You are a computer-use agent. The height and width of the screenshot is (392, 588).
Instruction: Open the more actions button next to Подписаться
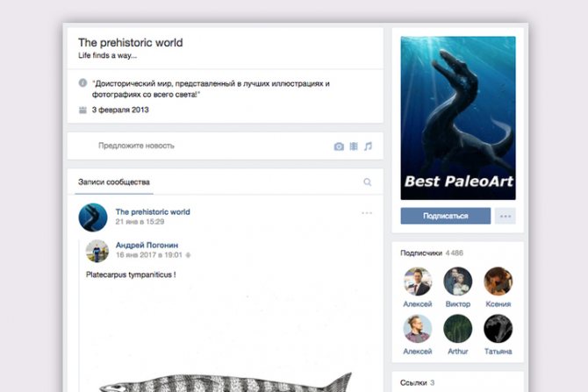coord(506,217)
